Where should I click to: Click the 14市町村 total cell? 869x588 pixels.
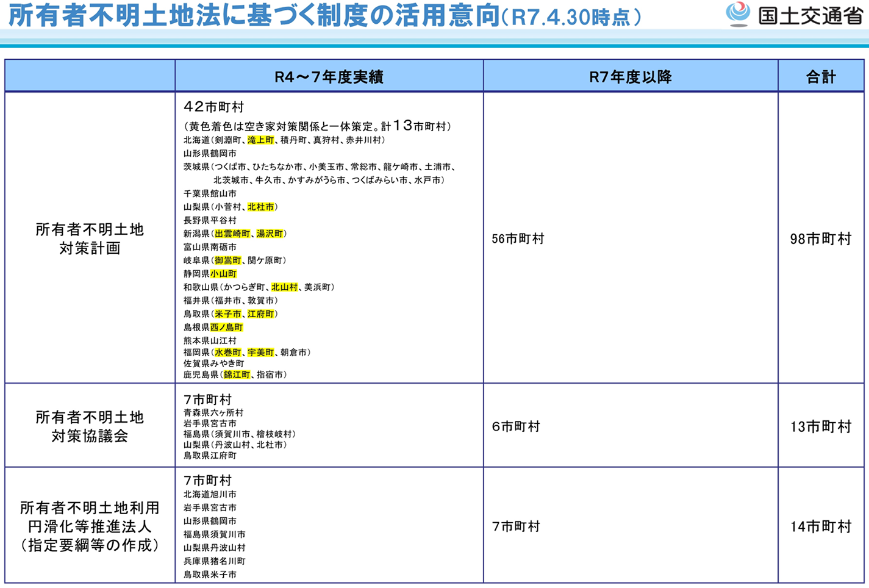coord(820,527)
